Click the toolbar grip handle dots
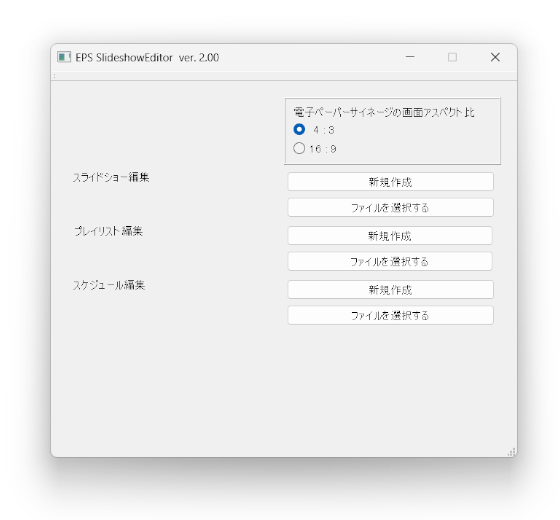Image resolution: width=560 pixels, height=520 pixels. tap(54, 76)
